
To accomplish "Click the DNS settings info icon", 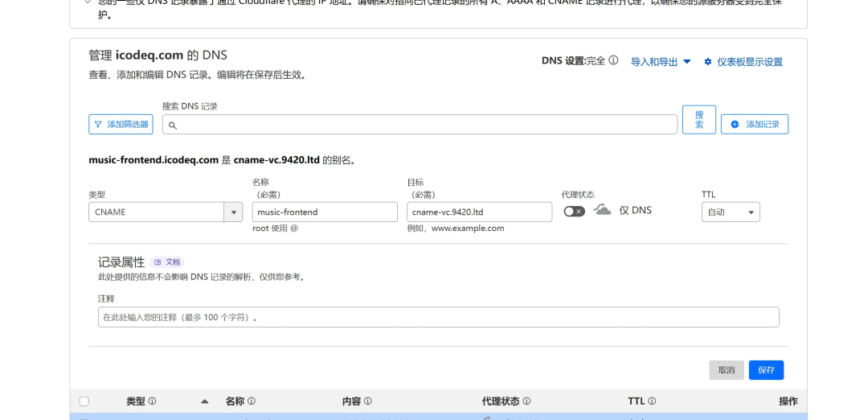I will (x=613, y=61).
